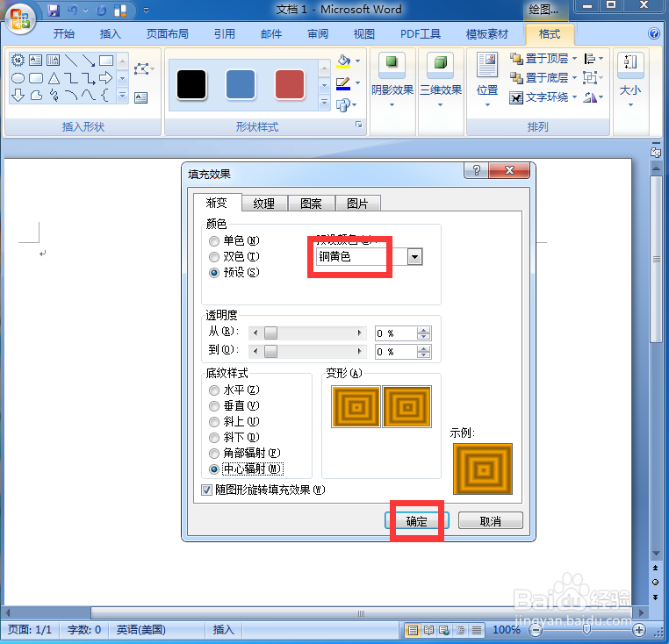Select the triangle shape

pos(54,78)
